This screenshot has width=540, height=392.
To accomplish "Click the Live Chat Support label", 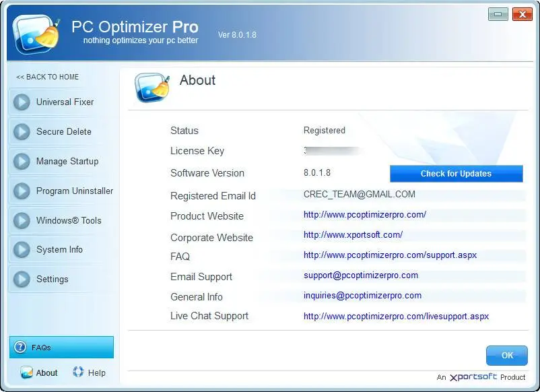I will click(209, 316).
